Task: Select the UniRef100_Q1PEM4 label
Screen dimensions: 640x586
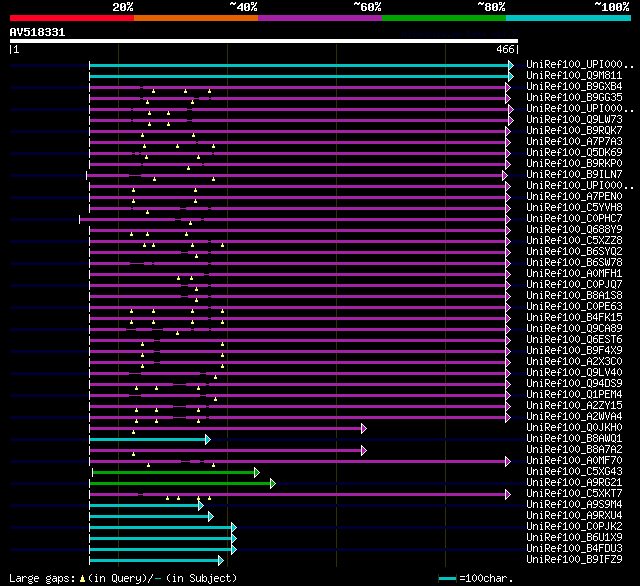Action: click(x=574, y=395)
